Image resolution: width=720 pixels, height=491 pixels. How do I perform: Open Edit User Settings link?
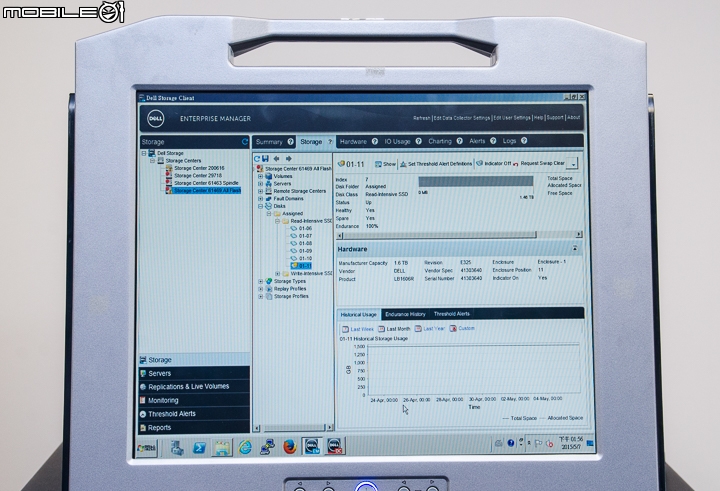[512, 118]
